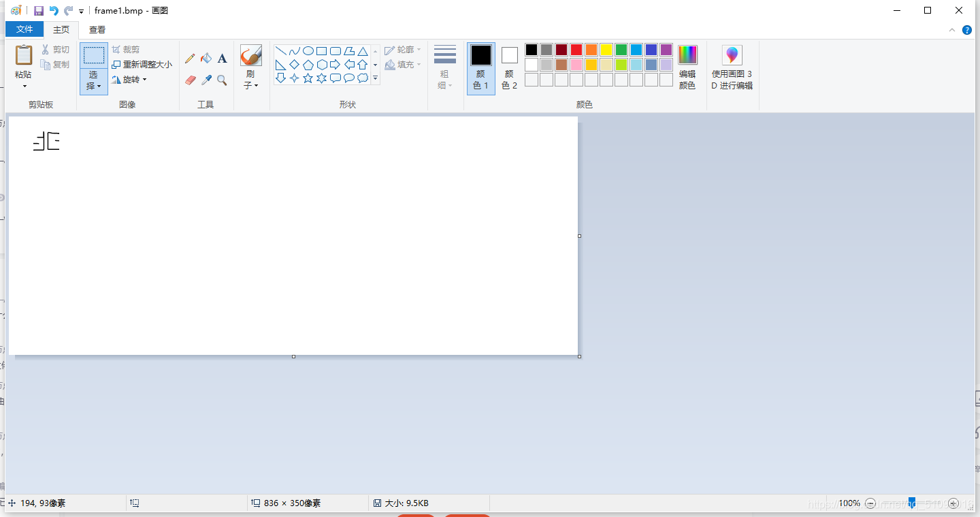Click the zoom in plus button
This screenshot has width=980, height=517.
pos(953,503)
